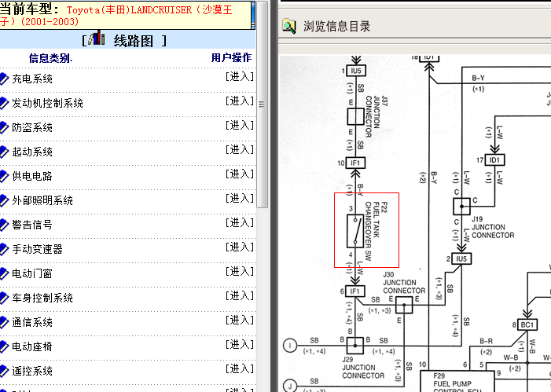
Task: Click the 信息类别 column header
Action: tap(50, 58)
